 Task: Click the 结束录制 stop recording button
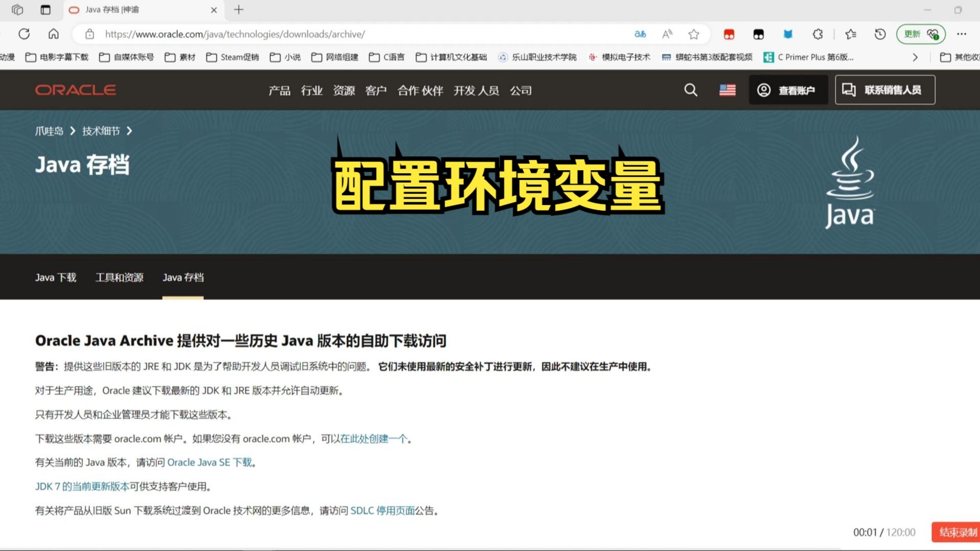click(x=956, y=532)
